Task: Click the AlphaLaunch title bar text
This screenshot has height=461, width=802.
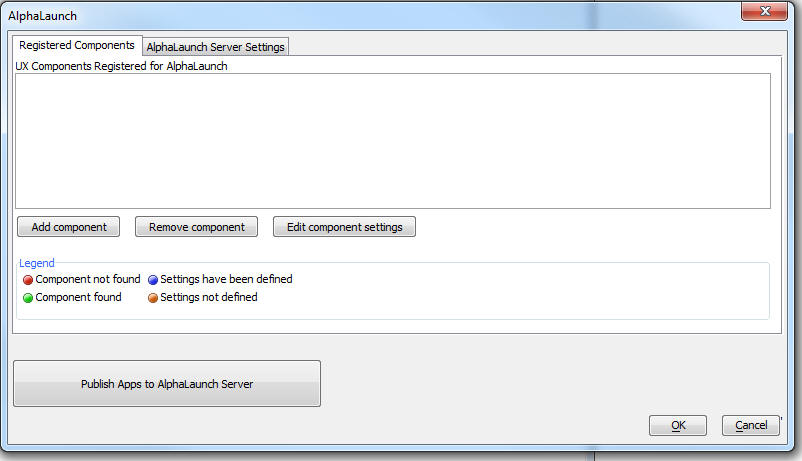Action: pos(42,16)
